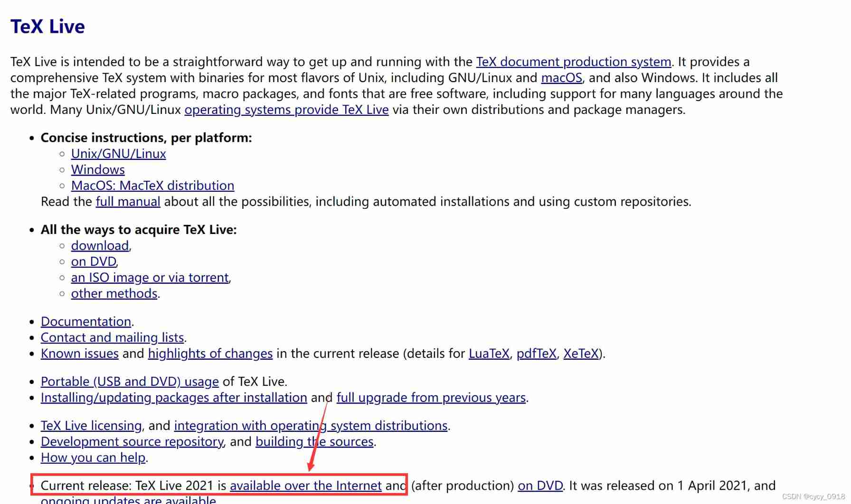Screen dimensions: 851x504
Task: Open operating systems provide TeX Live link
Action: click(x=286, y=110)
